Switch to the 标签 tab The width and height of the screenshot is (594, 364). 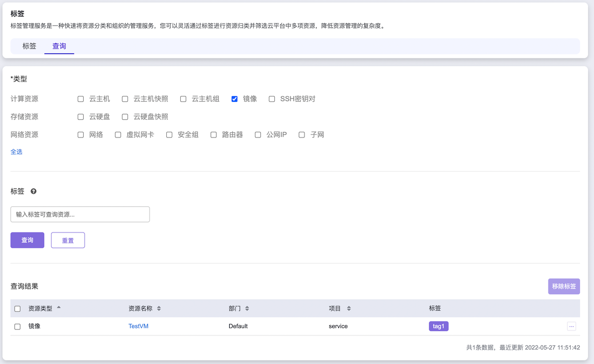(x=29, y=46)
